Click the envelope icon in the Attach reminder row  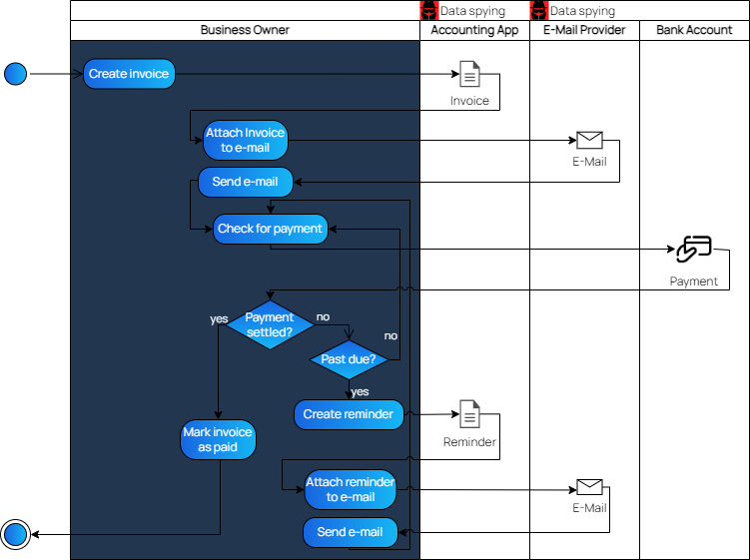[589, 487]
